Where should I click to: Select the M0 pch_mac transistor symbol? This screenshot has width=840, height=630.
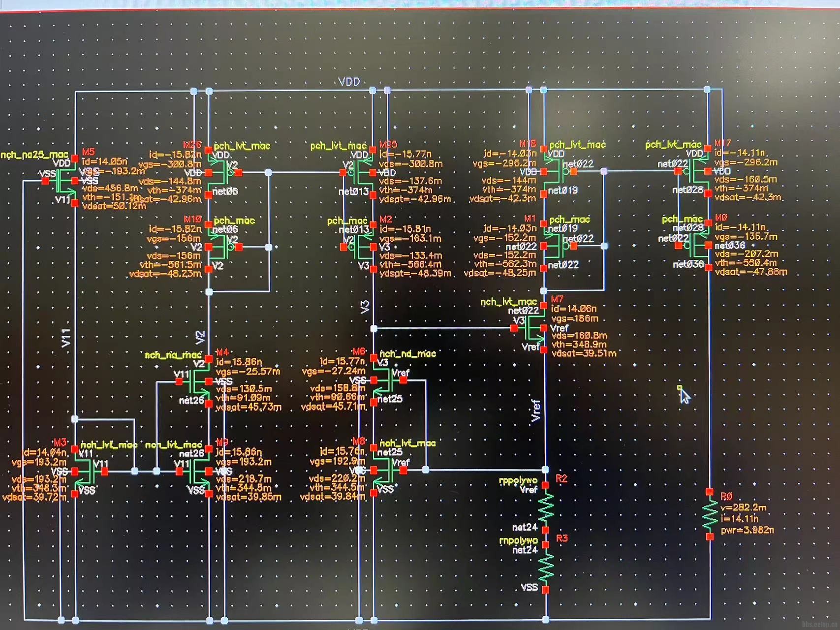pyautogui.click(x=693, y=245)
